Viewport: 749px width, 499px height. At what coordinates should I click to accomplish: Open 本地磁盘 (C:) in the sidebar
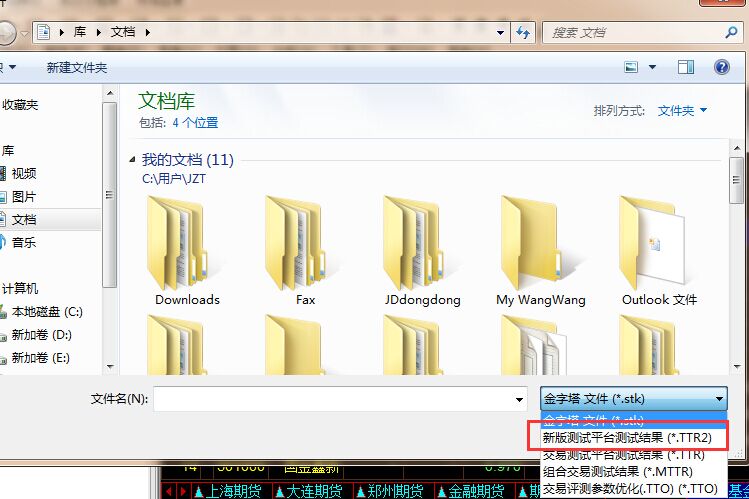[x=46, y=312]
